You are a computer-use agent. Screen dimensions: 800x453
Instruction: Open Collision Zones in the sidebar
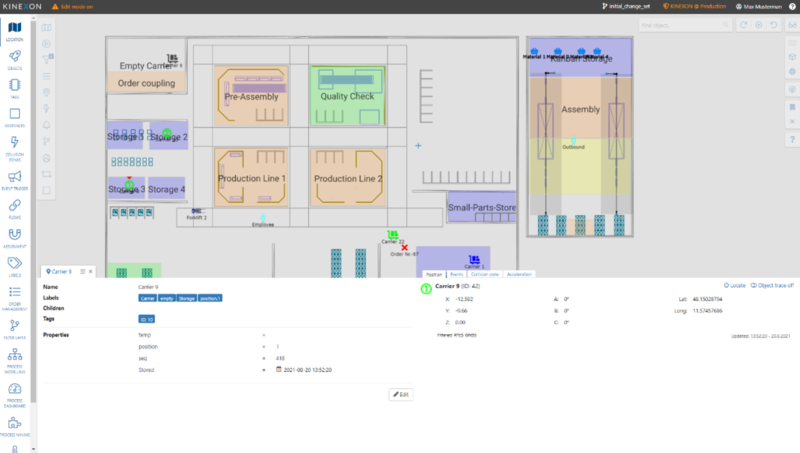coord(15,148)
